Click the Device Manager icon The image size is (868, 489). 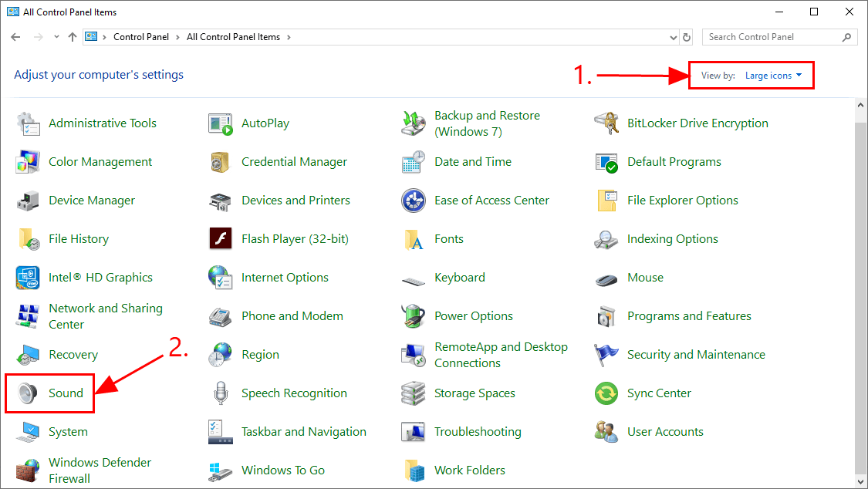pyautogui.click(x=28, y=201)
